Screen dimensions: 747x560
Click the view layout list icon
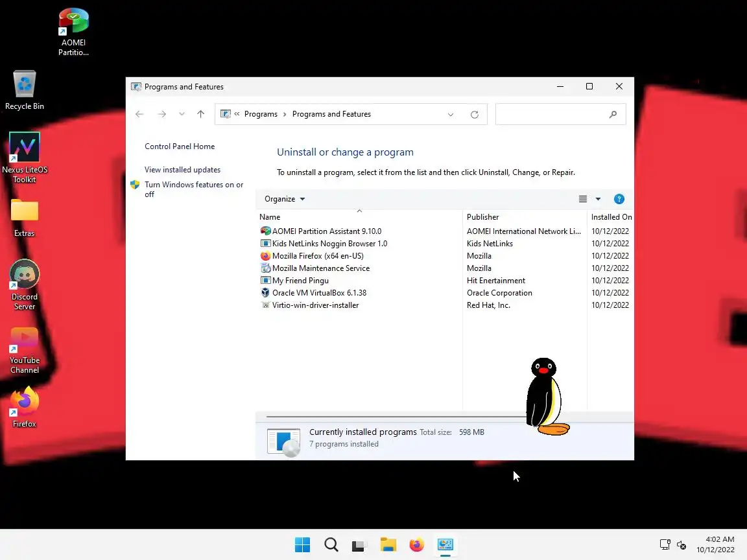click(x=583, y=199)
